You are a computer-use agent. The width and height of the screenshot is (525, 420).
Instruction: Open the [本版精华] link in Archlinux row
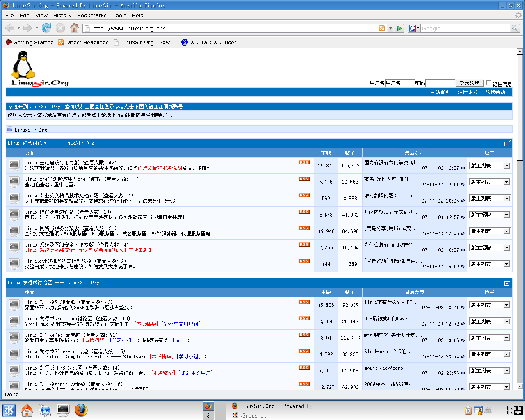146,324
